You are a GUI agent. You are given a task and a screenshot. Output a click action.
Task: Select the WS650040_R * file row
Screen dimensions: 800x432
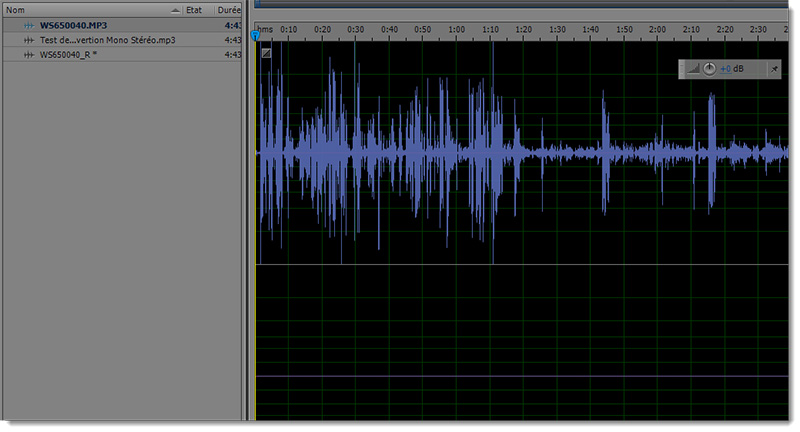122,55
